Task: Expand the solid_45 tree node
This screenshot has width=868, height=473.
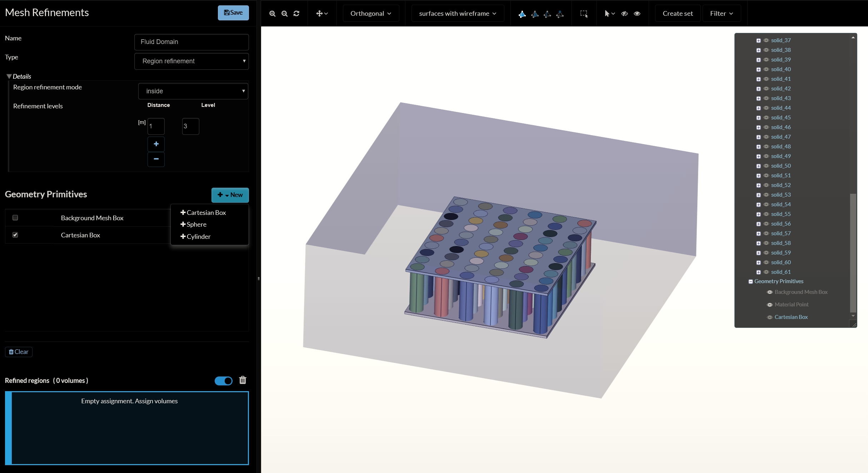Action: pos(758,118)
